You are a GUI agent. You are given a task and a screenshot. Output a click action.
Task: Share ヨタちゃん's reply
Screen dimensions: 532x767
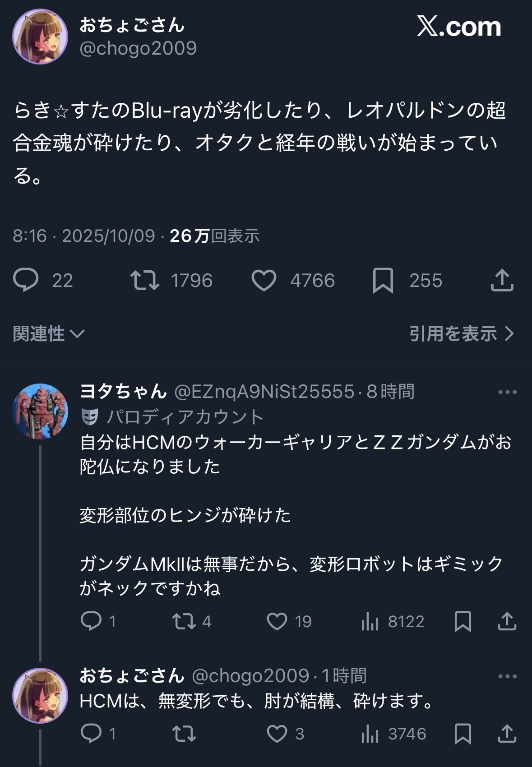[x=507, y=621]
